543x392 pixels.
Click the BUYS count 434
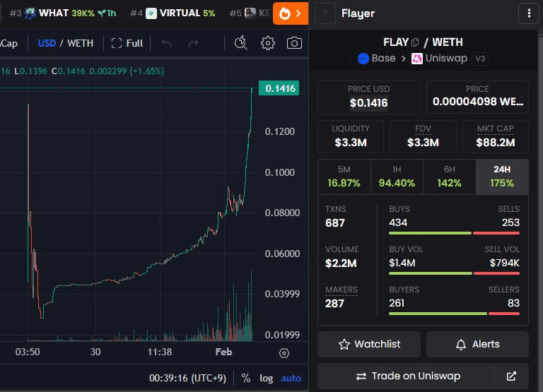pyautogui.click(x=398, y=222)
